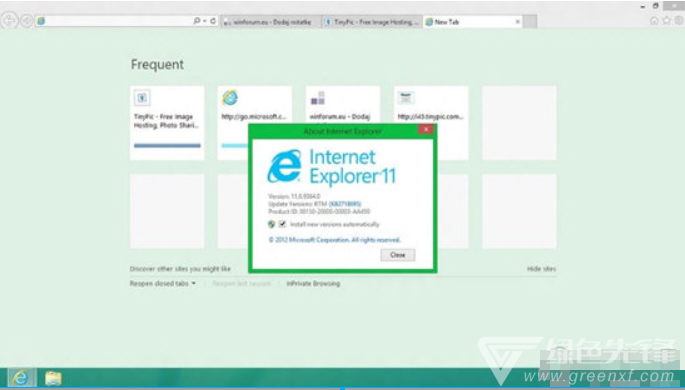
Task: Click the Close button in About dialog
Action: pos(398,255)
